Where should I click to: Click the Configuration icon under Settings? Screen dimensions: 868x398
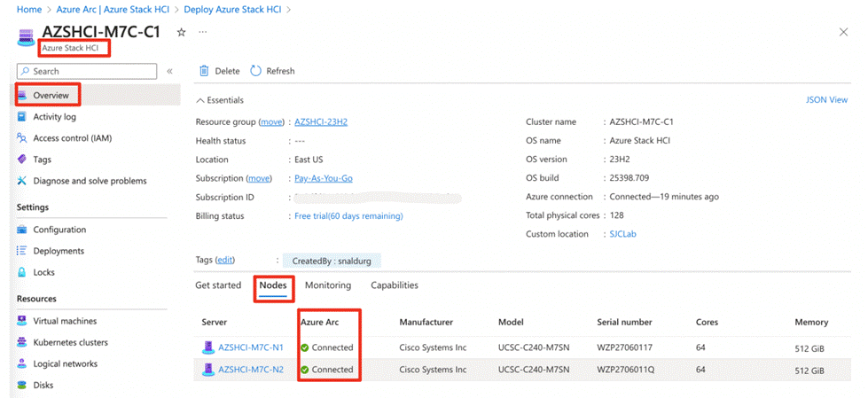point(22,230)
